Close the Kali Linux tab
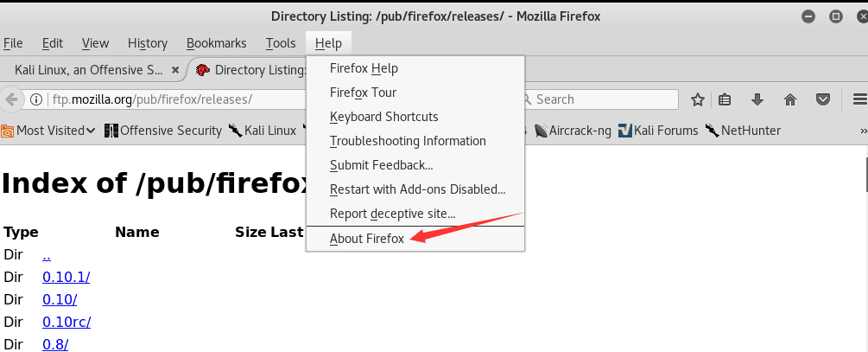This screenshot has height=352, width=868. tap(176, 69)
